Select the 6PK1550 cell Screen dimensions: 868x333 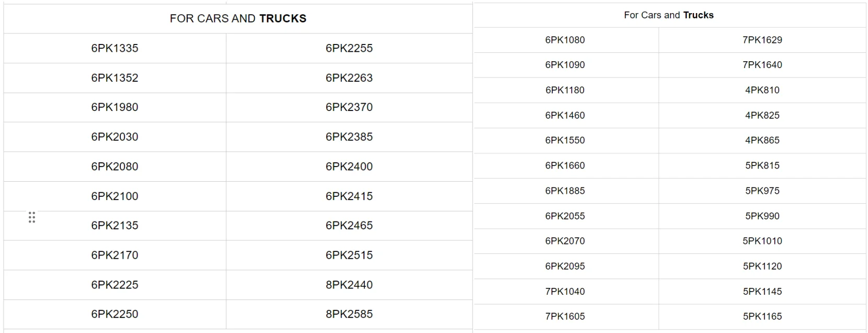point(566,140)
